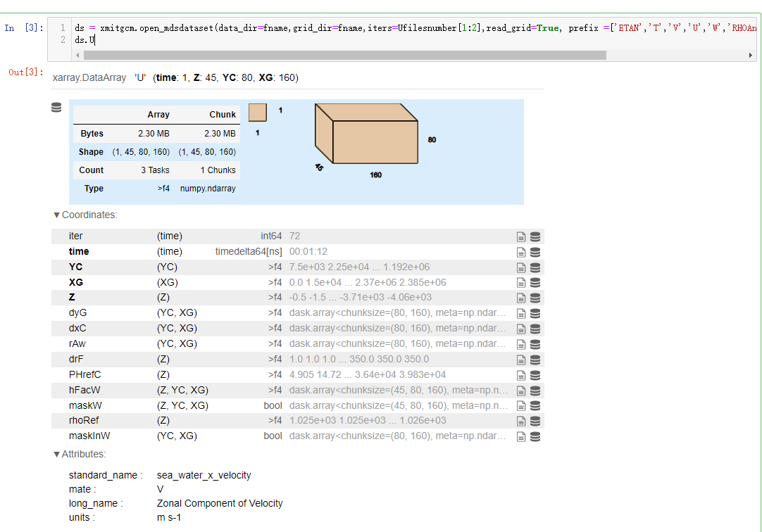This screenshot has height=532, width=762.
Task: Show attributes for dyG coordinate
Action: [521, 314]
